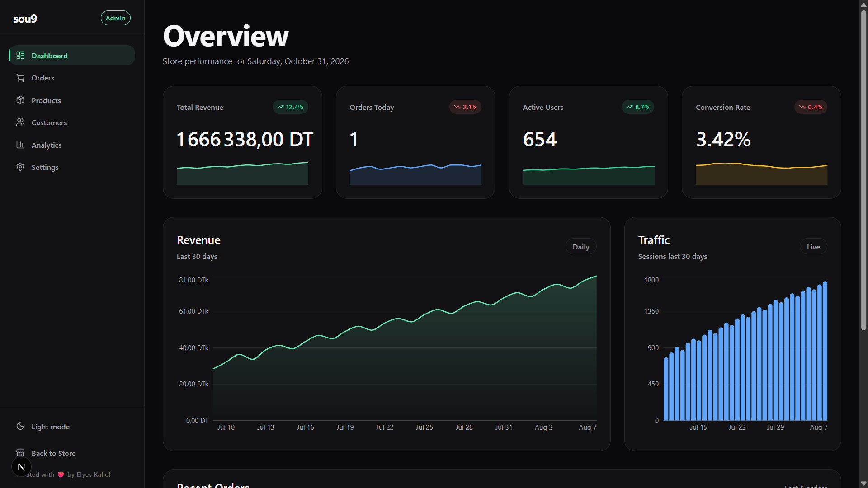
Task: Click the upward trend arrow in 8.7% badge
Action: (x=630, y=107)
